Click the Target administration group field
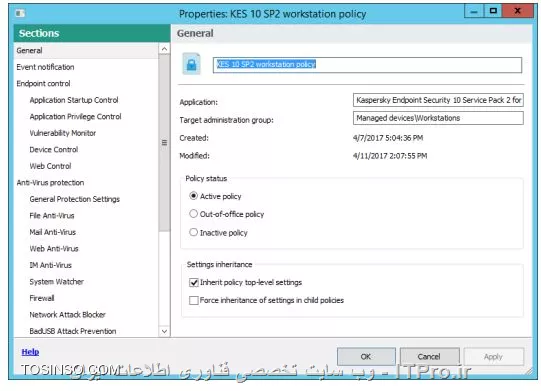This screenshot has width=541, height=391. (438, 118)
